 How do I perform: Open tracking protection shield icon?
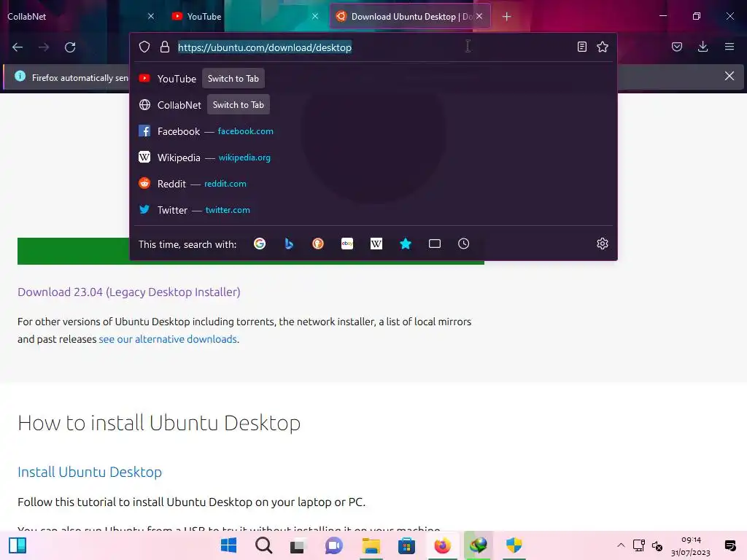tap(144, 47)
